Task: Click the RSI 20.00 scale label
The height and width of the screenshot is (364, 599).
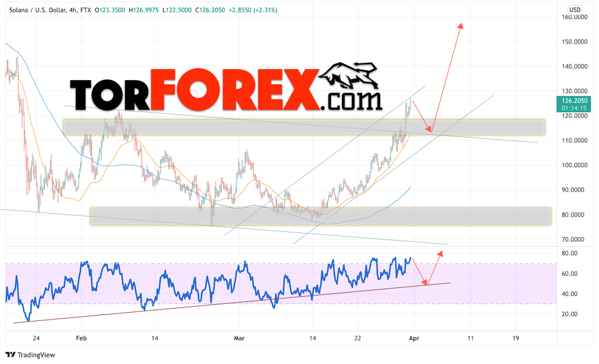Action: [569, 314]
